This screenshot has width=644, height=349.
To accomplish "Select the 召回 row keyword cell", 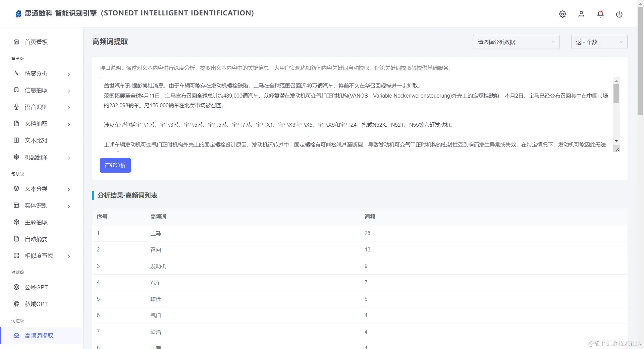I will (156, 250).
